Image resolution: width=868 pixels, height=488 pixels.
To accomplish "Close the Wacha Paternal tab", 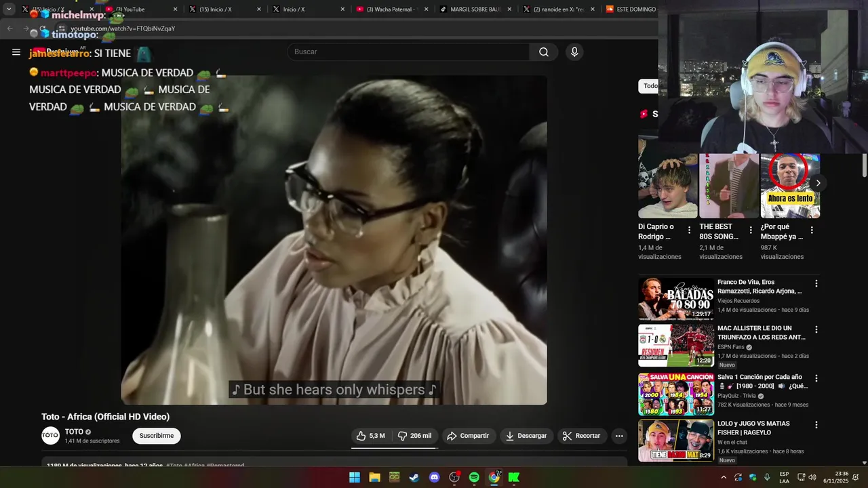I will pos(427,9).
